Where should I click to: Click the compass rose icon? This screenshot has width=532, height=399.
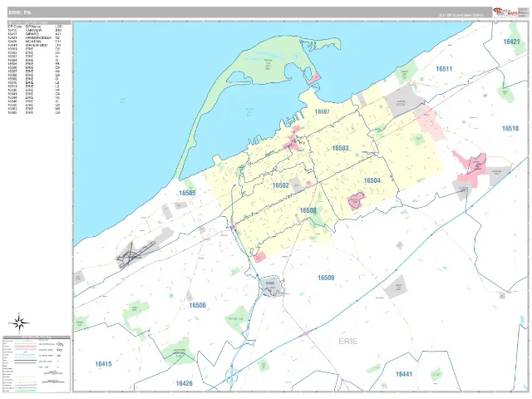19,323
